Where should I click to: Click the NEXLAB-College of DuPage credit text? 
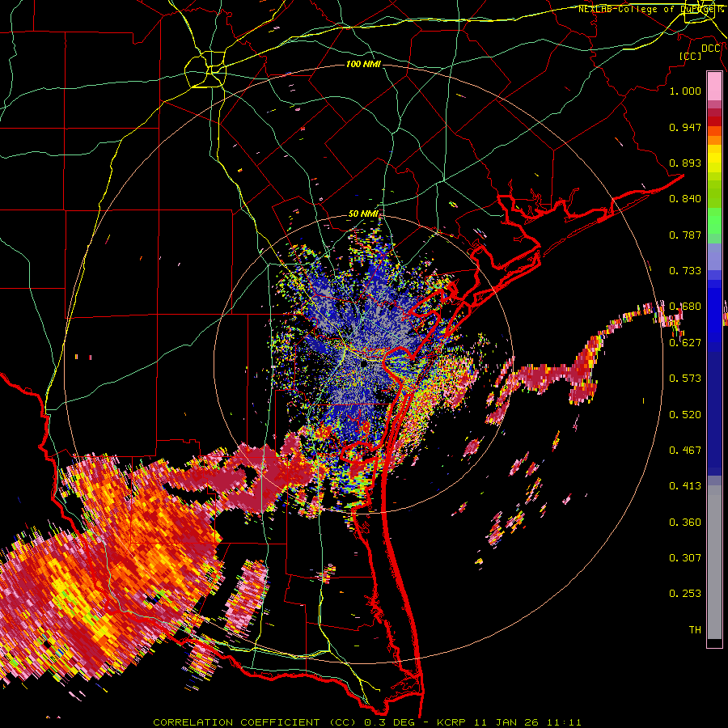click(x=647, y=9)
